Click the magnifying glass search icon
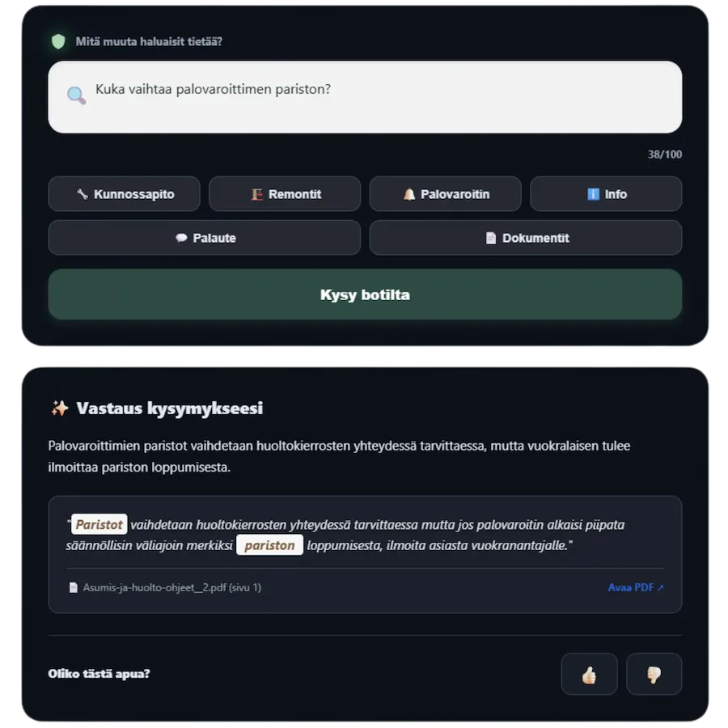 [x=76, y=96]
